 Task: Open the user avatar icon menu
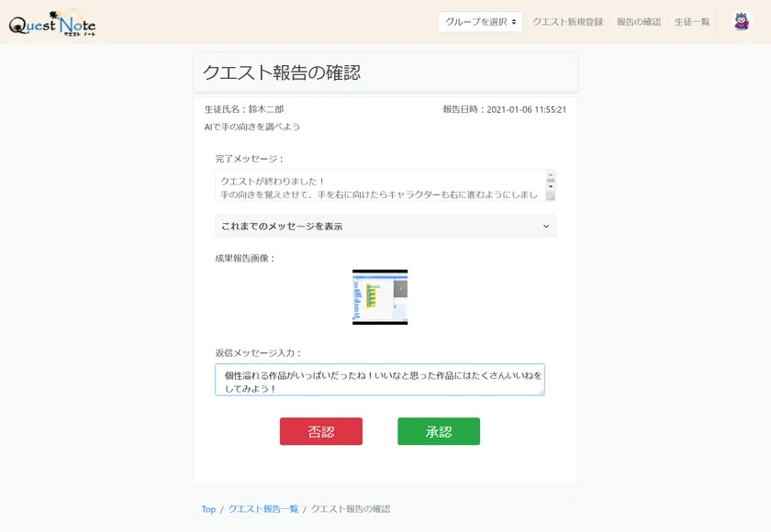pyautogui.click(x=741, y=22)
